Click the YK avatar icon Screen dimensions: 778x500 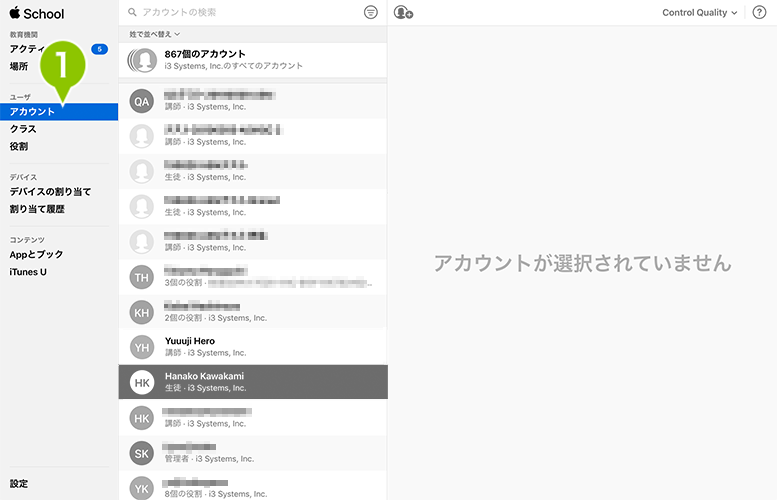coord(141,488)
